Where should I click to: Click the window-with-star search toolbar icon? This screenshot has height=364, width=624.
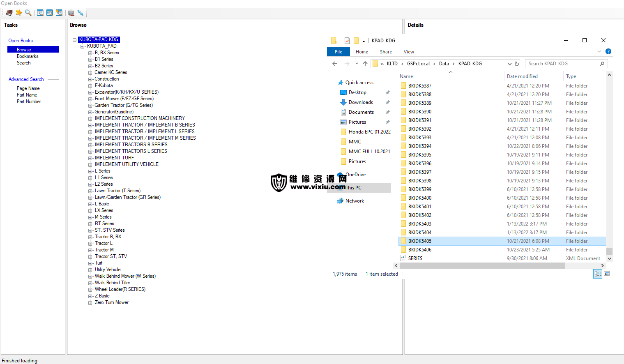pos(59,13)
